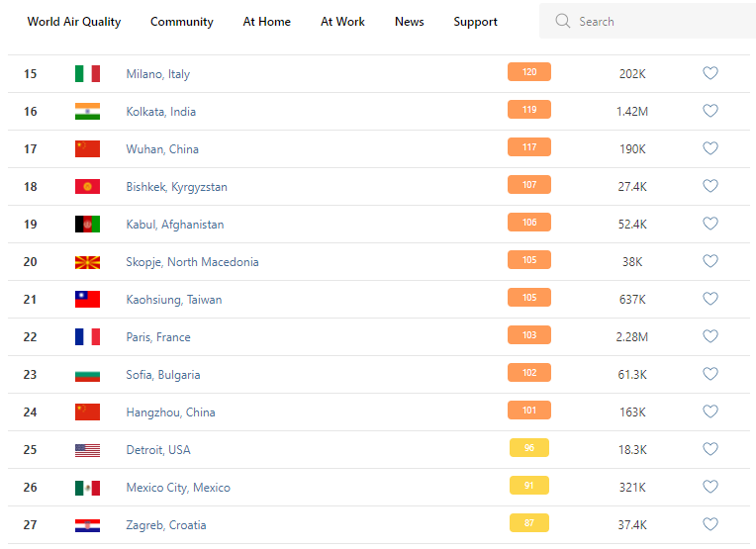The image size is (756, 549).
Task: Open the At Home navigation menu
Action: (x=267, y=22)
